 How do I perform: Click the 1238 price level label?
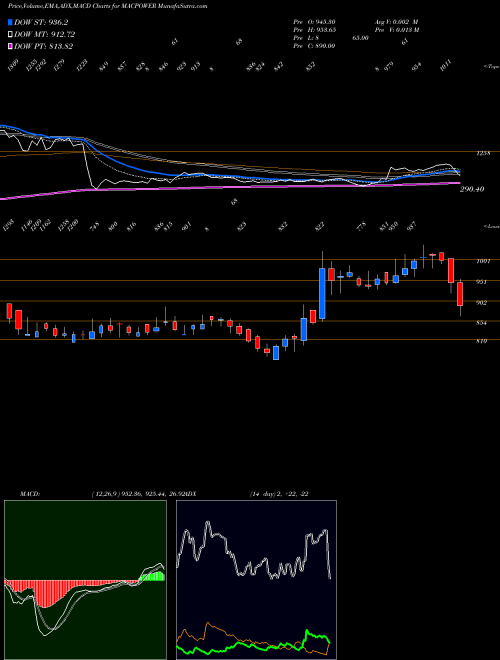point(483,154)
